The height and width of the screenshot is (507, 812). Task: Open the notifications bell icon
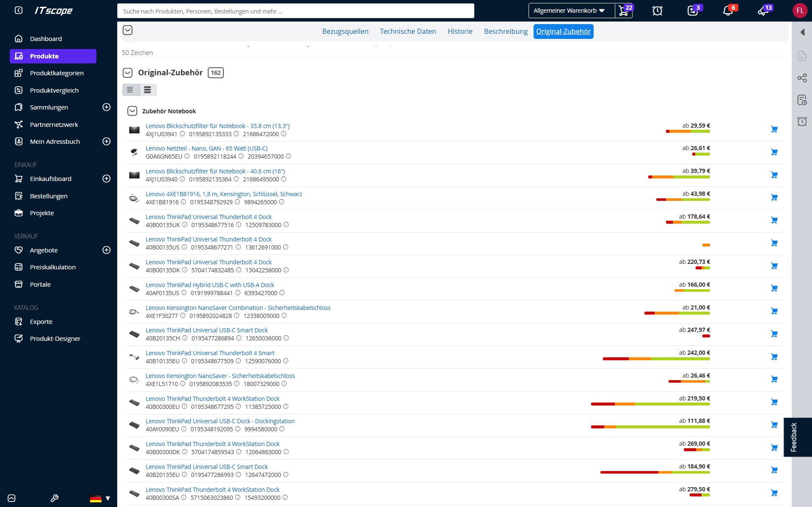728,11
